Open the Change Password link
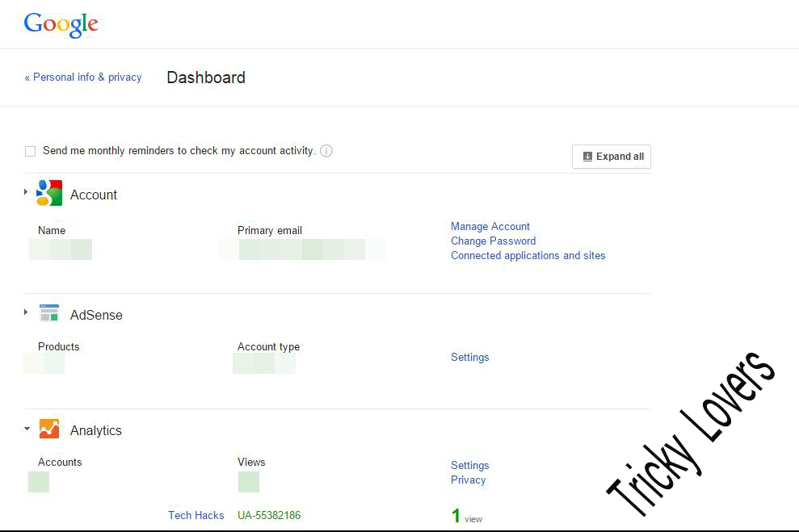This screenshot has height=532, width=799. coord(494,241)
